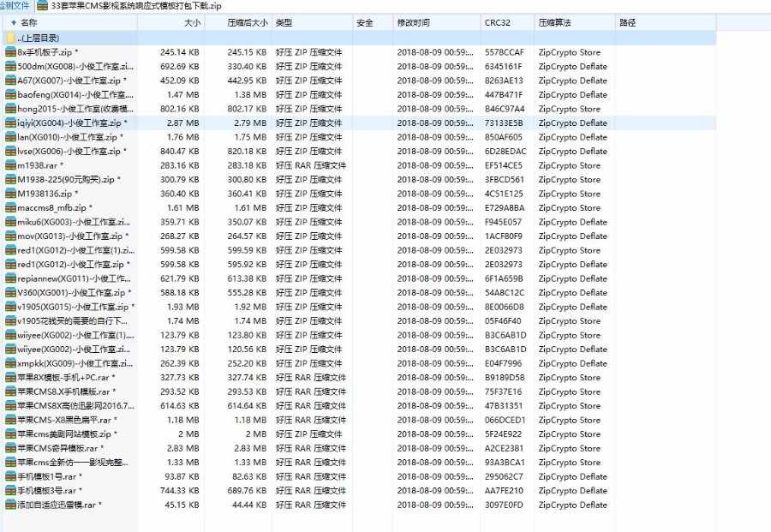Click compressed size 442.95 KB
The width and height of the screenshot is (771, 532).
[247, 81]
